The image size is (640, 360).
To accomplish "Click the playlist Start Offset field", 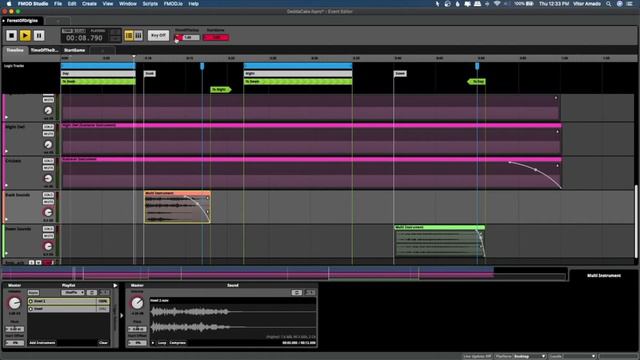I will (14, 343).
